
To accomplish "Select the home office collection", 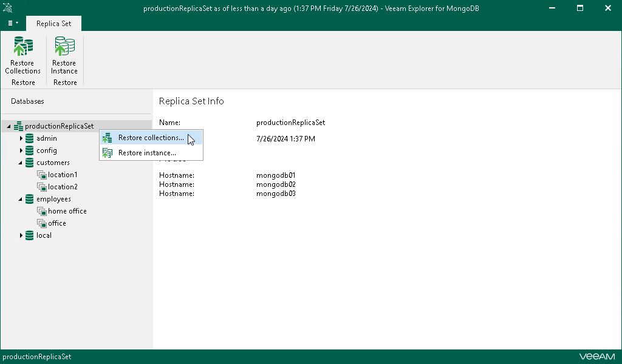I will [67, 211].
